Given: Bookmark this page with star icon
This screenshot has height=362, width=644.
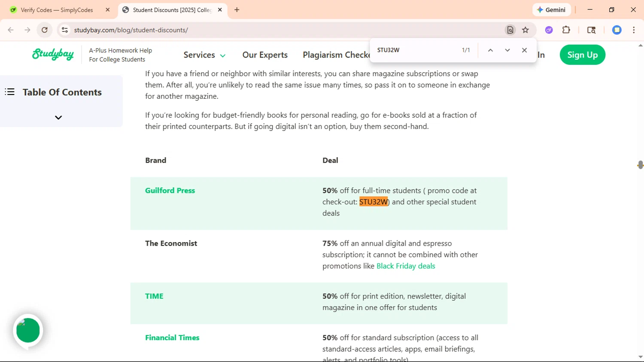Looking at the screenshot, I should [x=526, y=30].
